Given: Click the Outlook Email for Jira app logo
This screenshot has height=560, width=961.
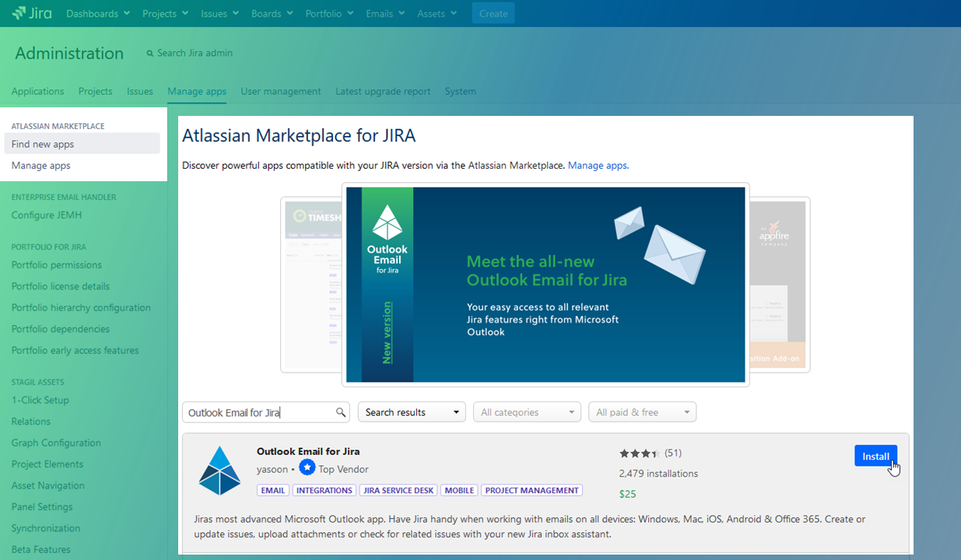Looking at the screenshot, I should point(219,471).
